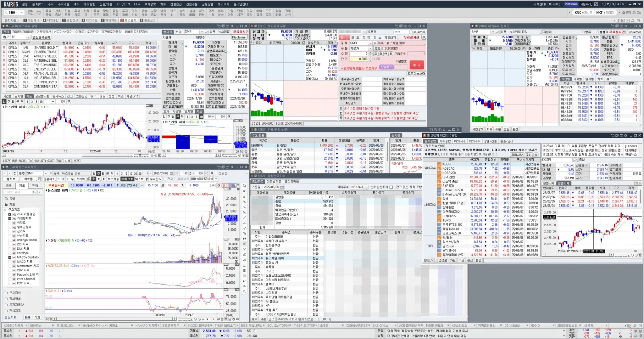Open the account number 010-4018-5910 dropdown

coord(217,179)
